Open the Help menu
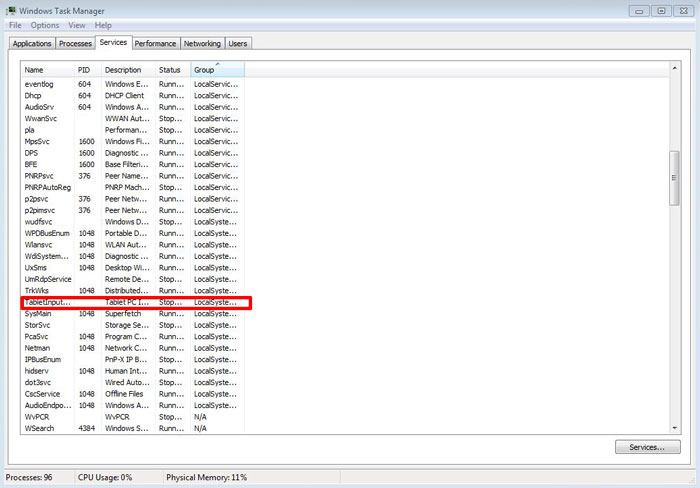 [103, 25]
